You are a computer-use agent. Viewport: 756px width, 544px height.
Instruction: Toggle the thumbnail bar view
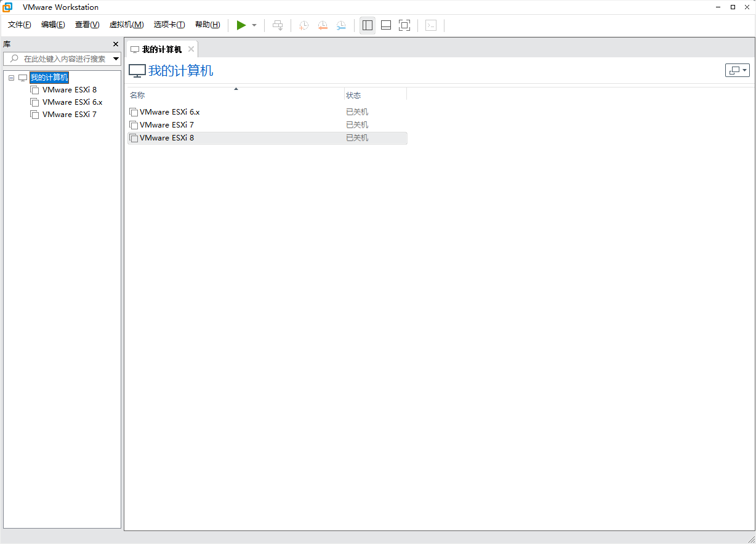point(386,25)
